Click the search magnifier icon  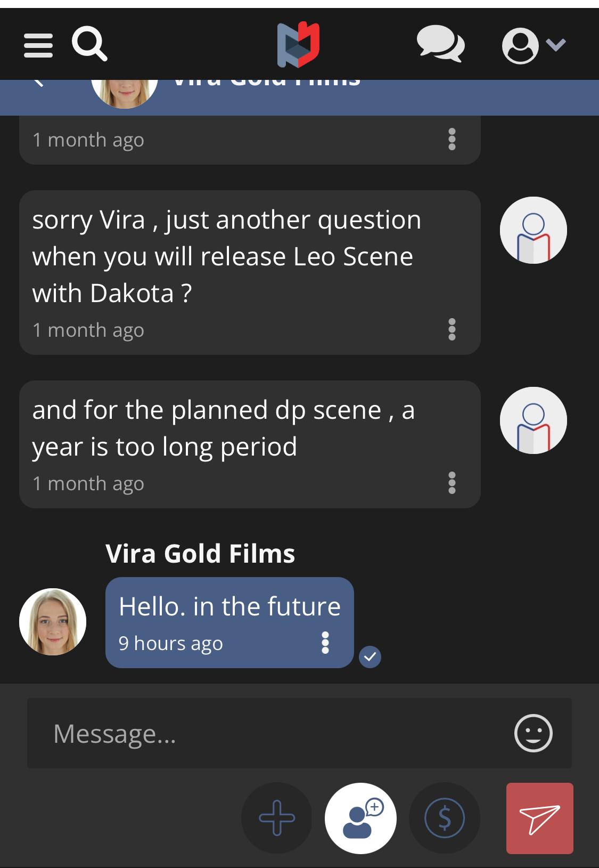point(89,44)
